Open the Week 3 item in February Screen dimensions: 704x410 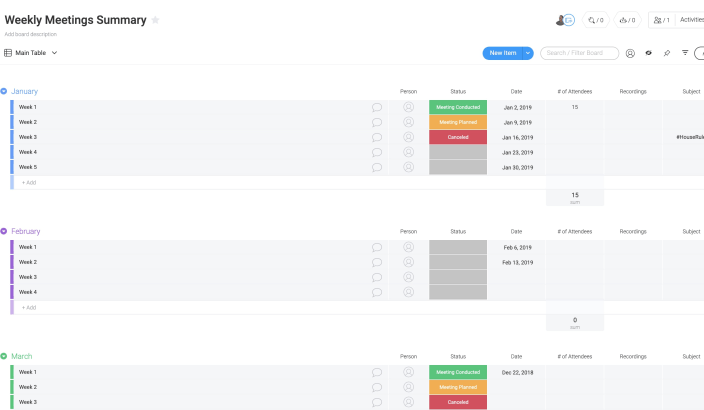point(28,277)
